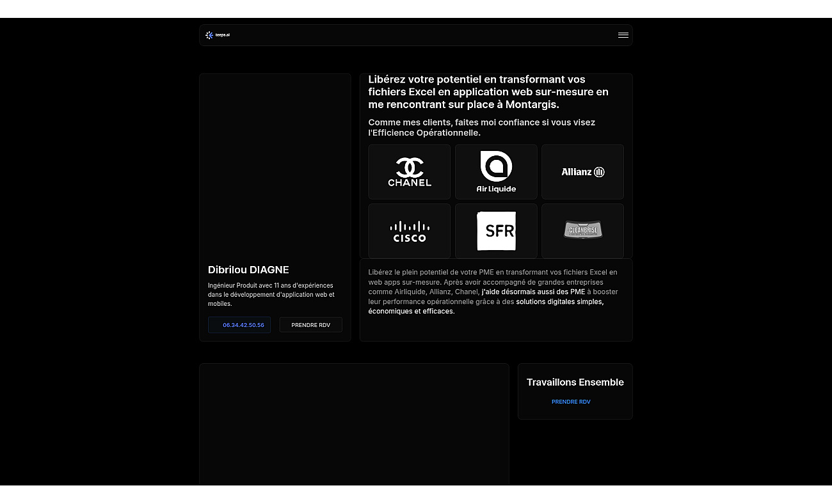
Task: Select the Allianz logo card
Action: point(582,172)
